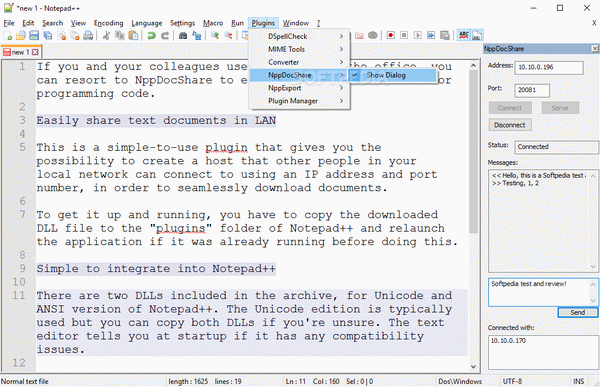This screenshot has height=387, width=600.
Task: Click the document icon right of spell check
Action: pos(477,35)
